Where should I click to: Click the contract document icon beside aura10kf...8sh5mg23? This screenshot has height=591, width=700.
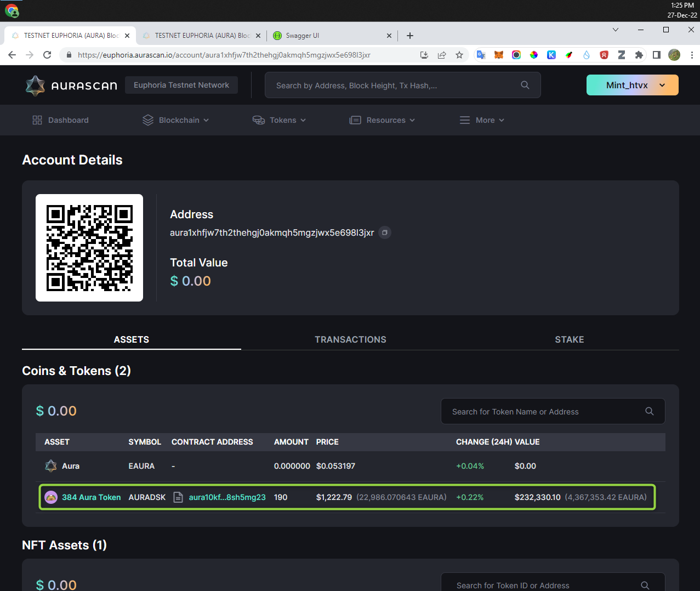point(178,497)
